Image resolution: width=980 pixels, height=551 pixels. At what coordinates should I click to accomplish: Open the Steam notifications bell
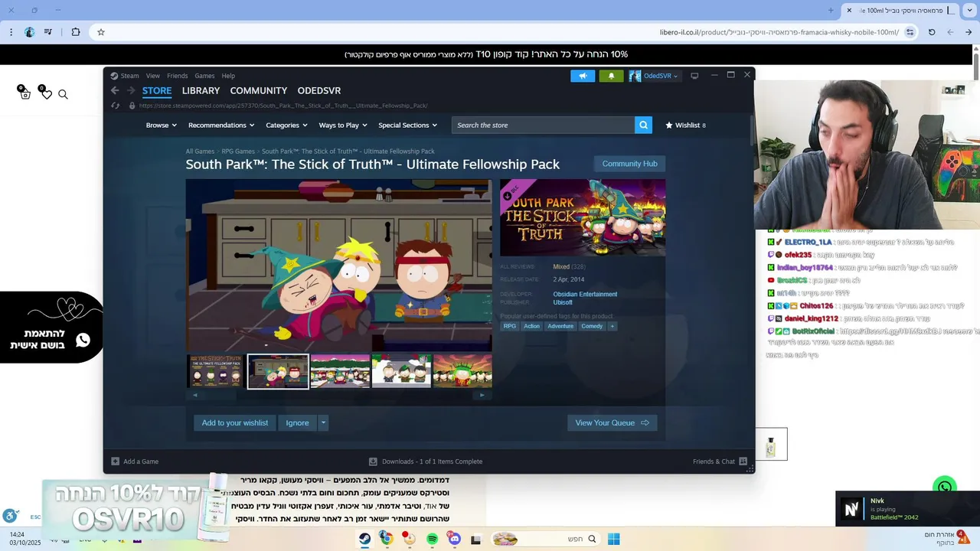tap(611, 76)
